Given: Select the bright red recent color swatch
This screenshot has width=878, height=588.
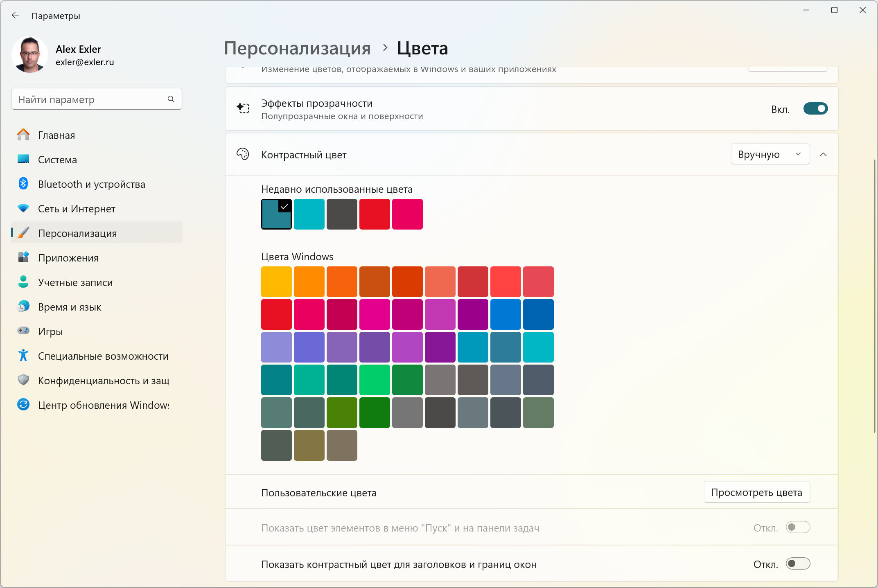Looking at the screenshot, I should (375, 214).
